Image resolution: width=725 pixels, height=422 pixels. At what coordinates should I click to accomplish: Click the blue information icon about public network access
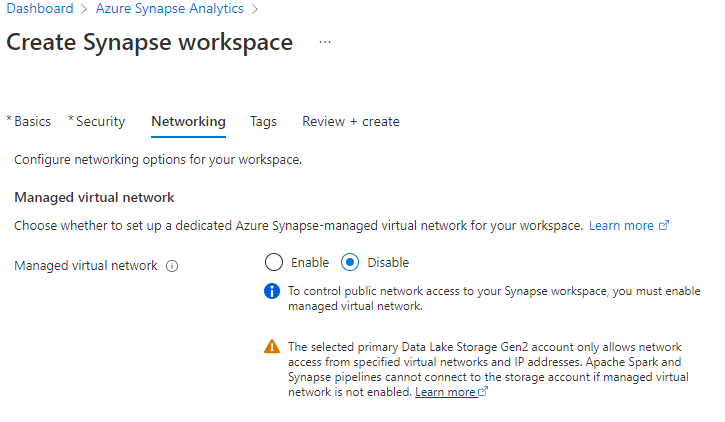pos(272,291)
